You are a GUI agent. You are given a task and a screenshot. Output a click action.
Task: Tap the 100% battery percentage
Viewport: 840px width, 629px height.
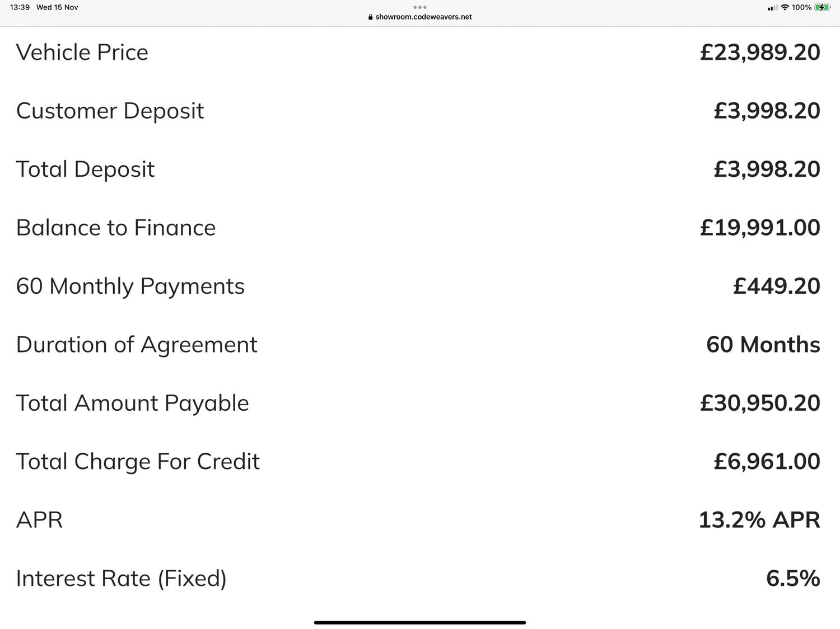click(x=801, y=7)
